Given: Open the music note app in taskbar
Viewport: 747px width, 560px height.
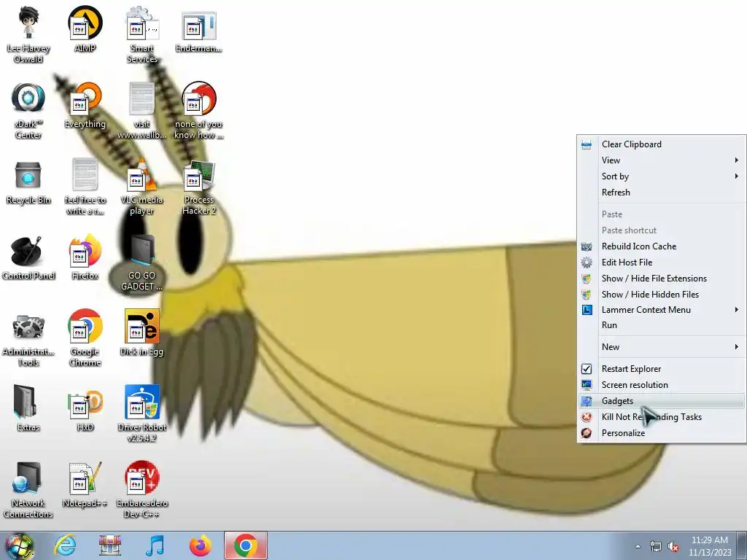Looking at the screenshot, I should (155, 545).
